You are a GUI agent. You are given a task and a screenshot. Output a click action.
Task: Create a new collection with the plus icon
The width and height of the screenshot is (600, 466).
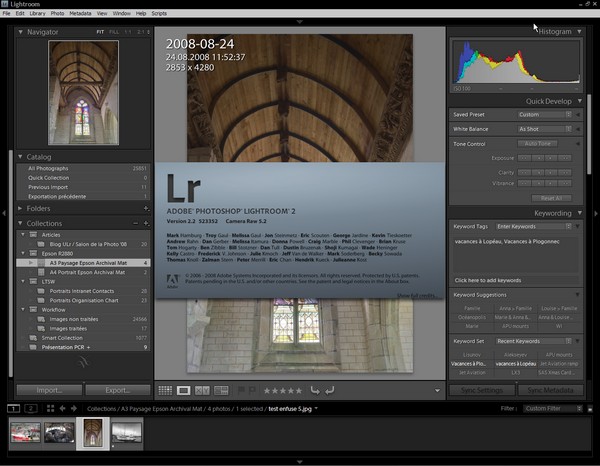point(146,223)
